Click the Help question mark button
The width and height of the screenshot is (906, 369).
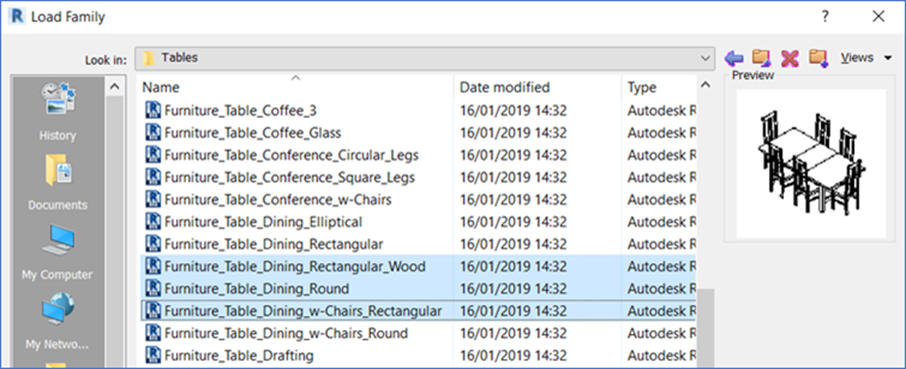(826, 17)
